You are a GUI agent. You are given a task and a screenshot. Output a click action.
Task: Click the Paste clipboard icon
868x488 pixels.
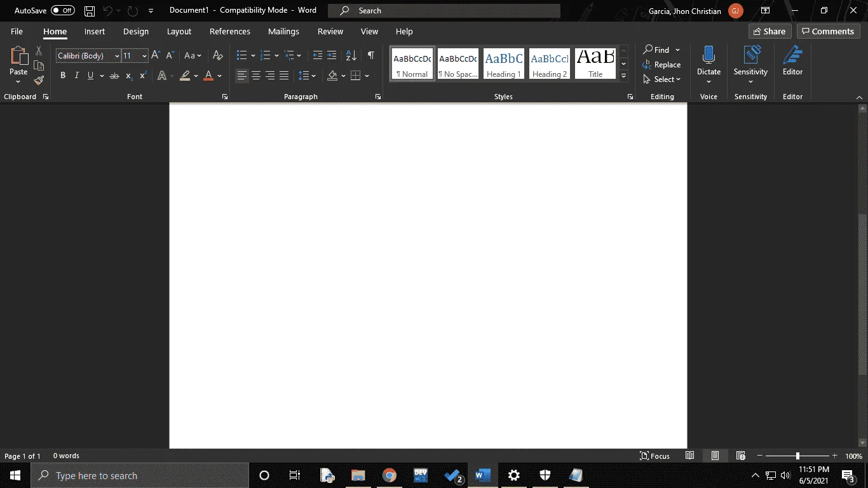pos(18,56)
